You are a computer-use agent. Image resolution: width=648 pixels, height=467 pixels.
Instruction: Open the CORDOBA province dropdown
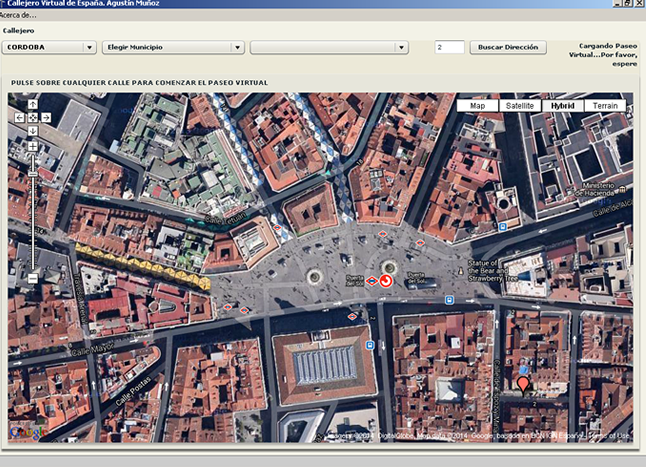point(49,47)
